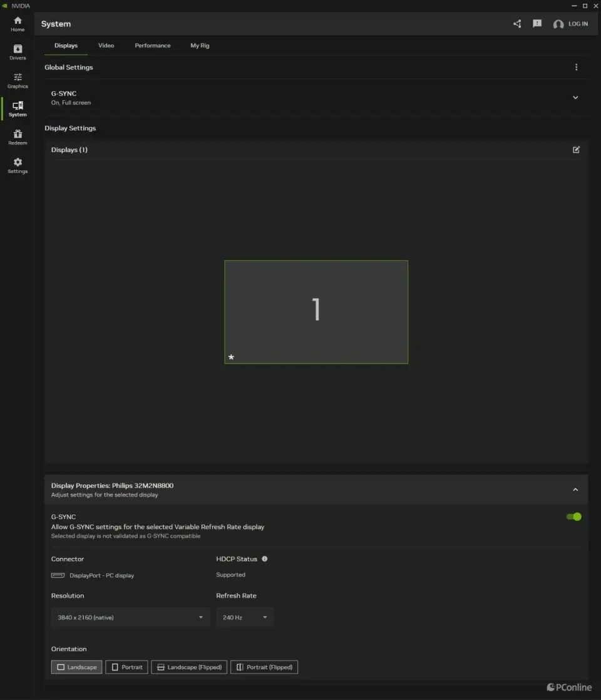This screenshot has width=601, height=700.
Task: Open the Resolution dropdown
Action: click(130, 617)
